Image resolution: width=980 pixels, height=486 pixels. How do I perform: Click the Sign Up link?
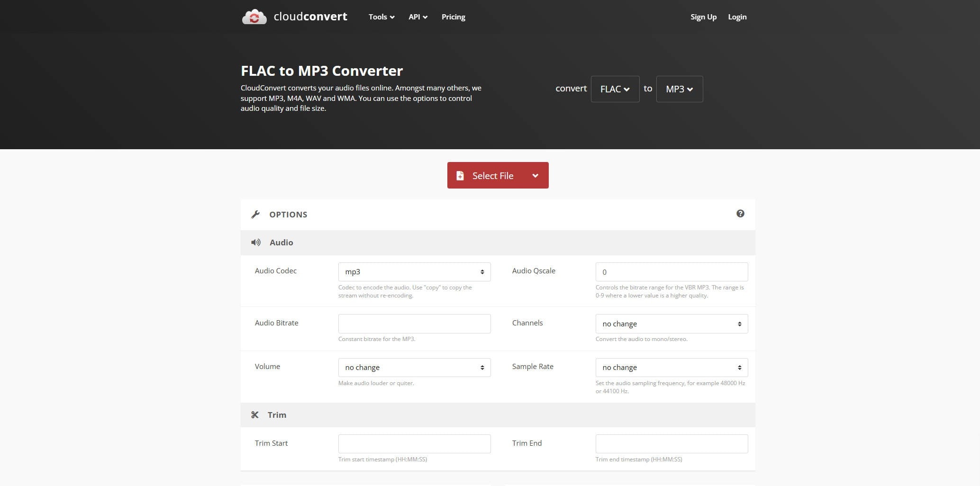coord(703,17)
